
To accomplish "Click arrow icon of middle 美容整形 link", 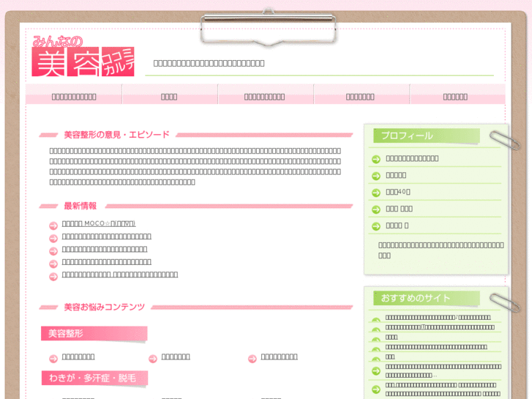I will pos(153,359).
